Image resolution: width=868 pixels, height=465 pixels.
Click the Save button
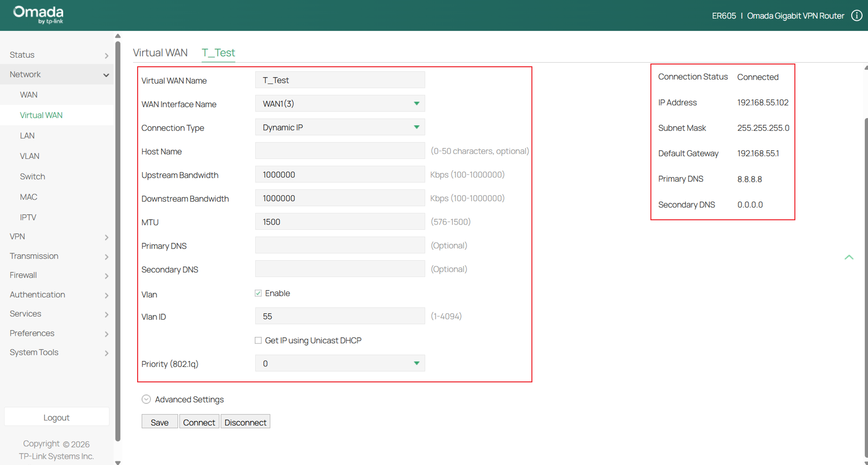[160, 422]
